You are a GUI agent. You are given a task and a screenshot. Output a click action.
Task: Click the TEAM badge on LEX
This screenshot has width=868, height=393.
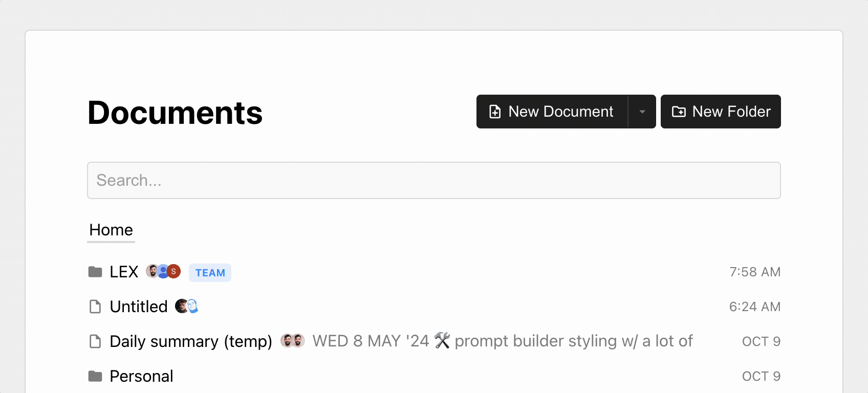click(x=210, y=273)
